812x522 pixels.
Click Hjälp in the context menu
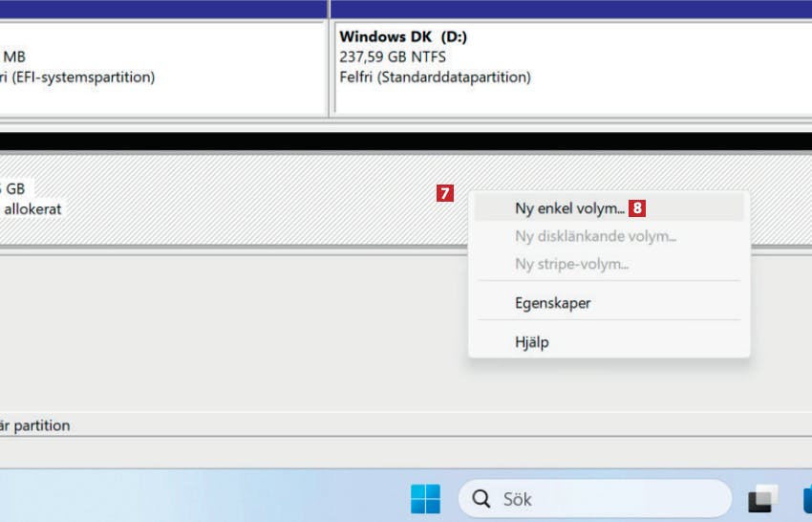531,341
